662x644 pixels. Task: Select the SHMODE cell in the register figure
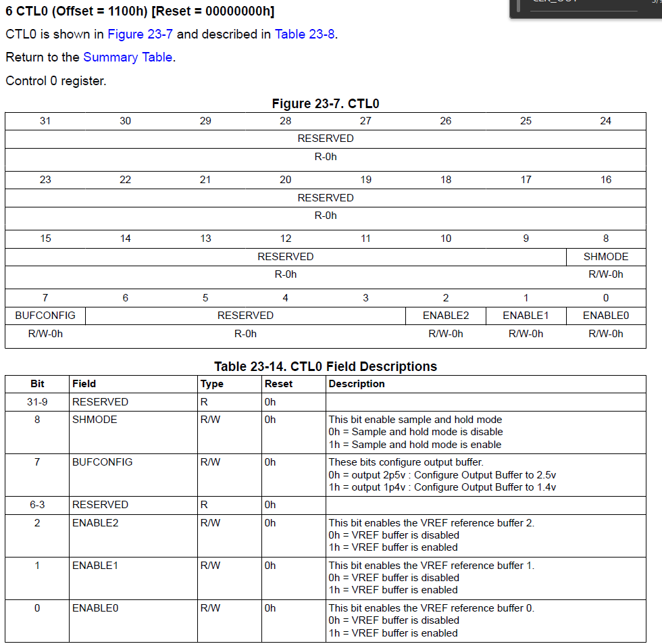click(x=606, y=257)
